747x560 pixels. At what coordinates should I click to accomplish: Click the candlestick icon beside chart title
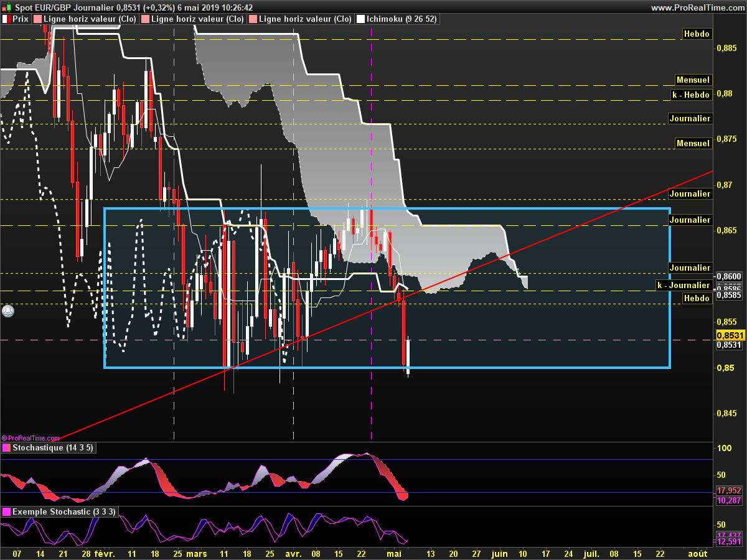pyautogui.click(x=6, y=7)
